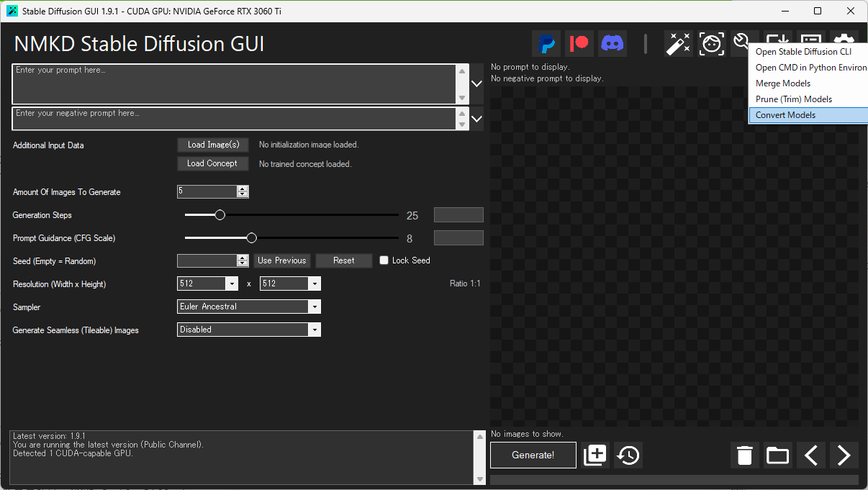868x490 pixels.
Task: Click 'No trained concept loaded.' text
Action: (305, 164)
